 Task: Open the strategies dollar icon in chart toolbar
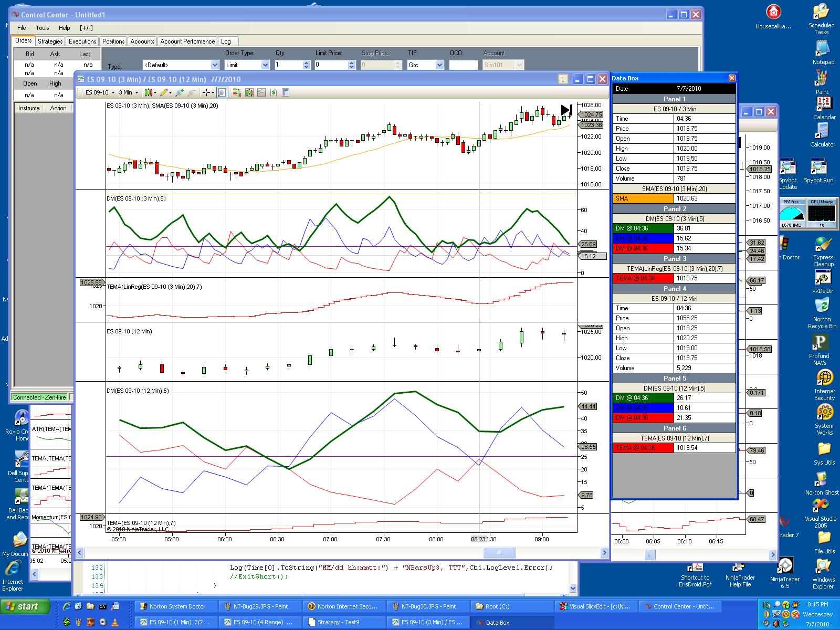tap(274, 92)
